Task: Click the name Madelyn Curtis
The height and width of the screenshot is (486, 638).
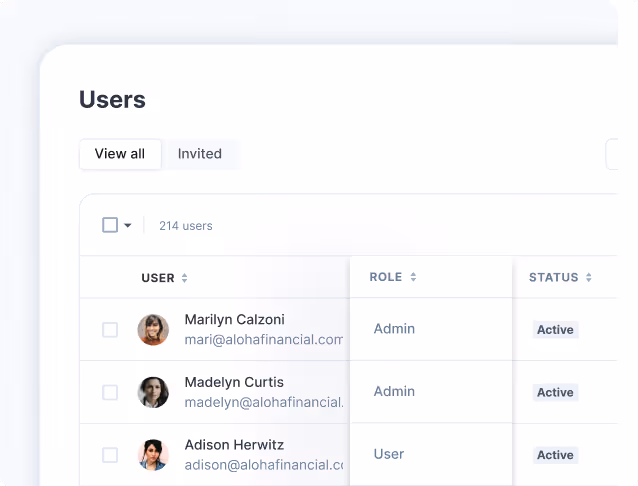Action: [x=234, y=382]
